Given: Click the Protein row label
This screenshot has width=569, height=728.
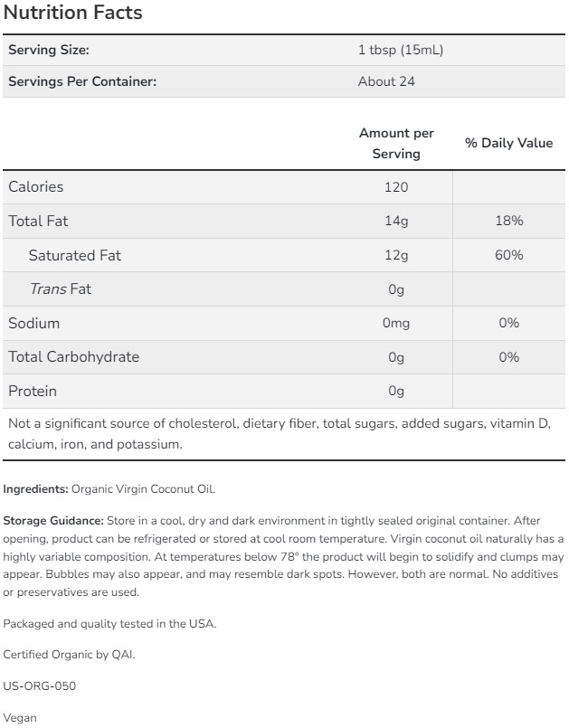Looking at the screenshot, I should pos(32,391).
